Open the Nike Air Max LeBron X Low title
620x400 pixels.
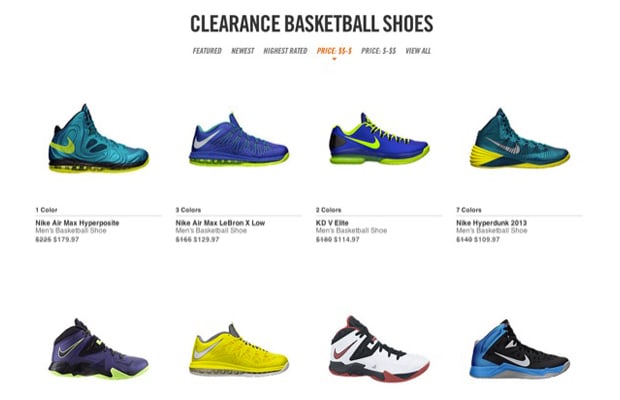click(x=220, y=223)
